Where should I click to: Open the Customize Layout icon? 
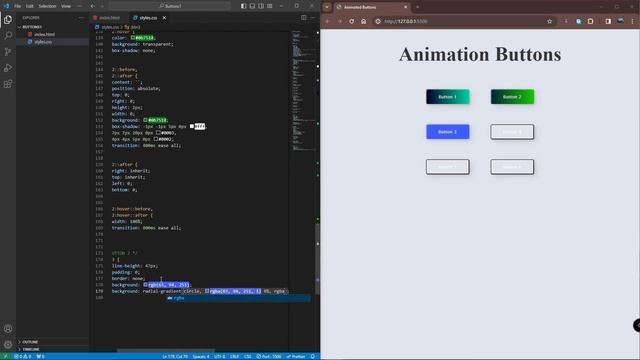[270, 6]
